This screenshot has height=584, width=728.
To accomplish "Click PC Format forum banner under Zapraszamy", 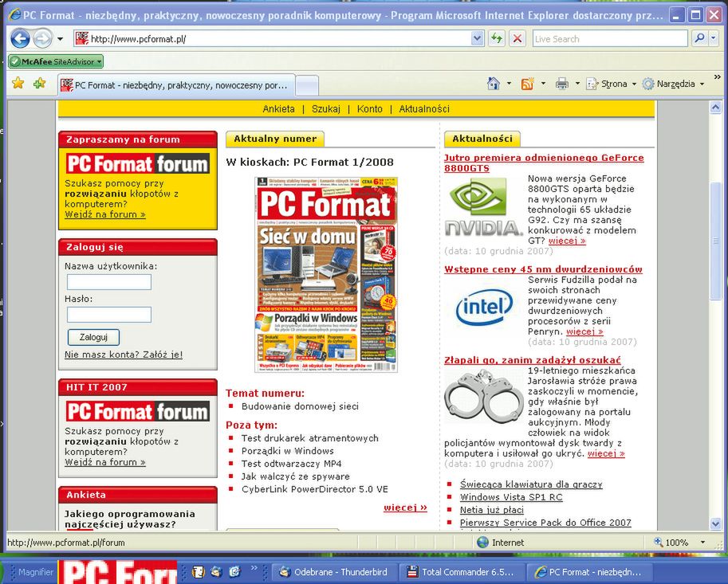I will tap(137, 164).
